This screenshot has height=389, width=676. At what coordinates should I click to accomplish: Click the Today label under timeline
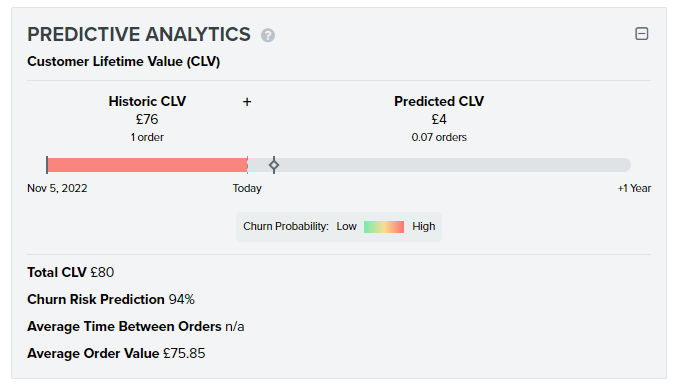pyautogui.click(x=247, y=188)
